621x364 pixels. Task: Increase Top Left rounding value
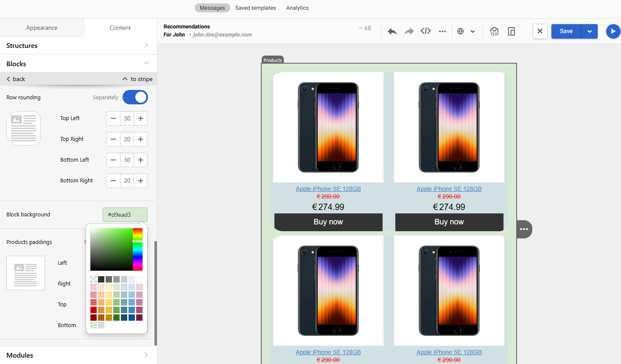coord(141,118)
